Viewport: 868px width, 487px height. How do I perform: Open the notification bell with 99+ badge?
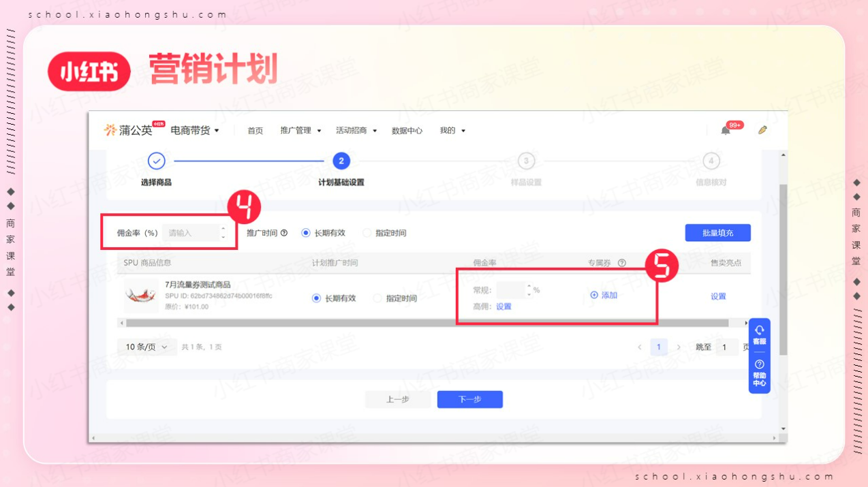coord(726,130)
